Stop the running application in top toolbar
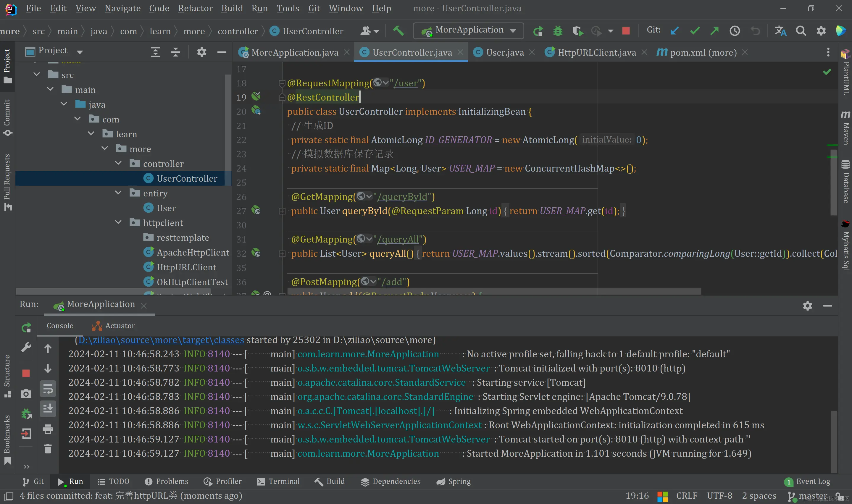Viewport: 852px width, 504px height. coord(626,31)
